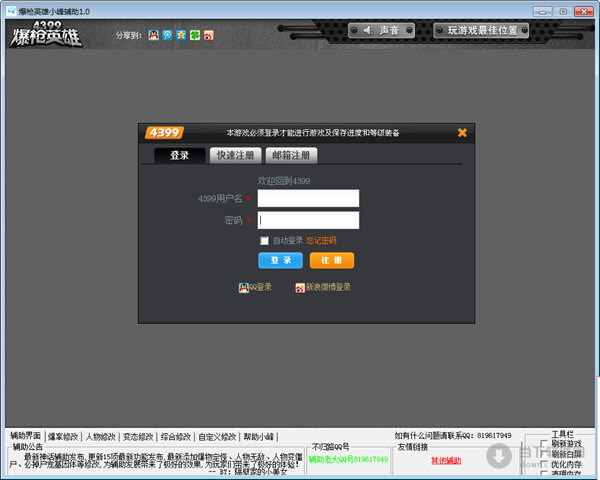
Task: Click the 欢迎回到4399 text
Action: tap(284, 181)
